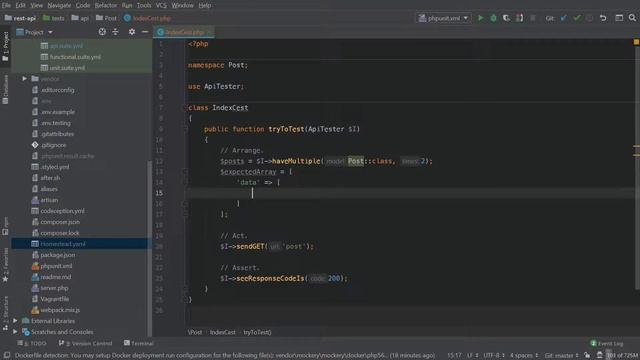640x360 pixels.
Task: Open the Terminal tool window
Action: click(x=139, y=343)
